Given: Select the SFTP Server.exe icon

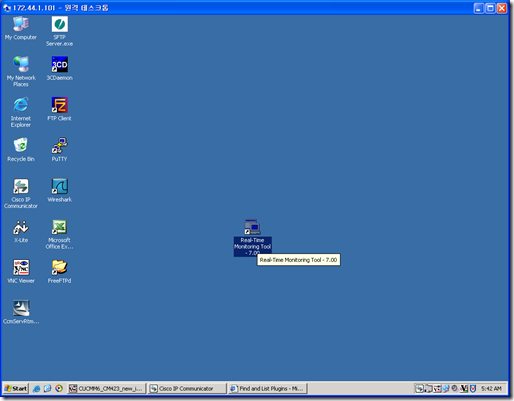Looking at the screenshot, I should 59,31.
